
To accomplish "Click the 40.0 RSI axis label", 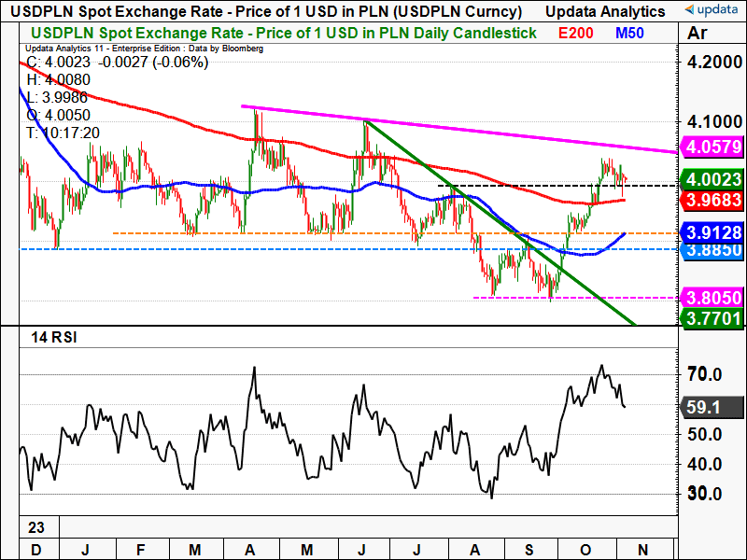I will 704,464.
